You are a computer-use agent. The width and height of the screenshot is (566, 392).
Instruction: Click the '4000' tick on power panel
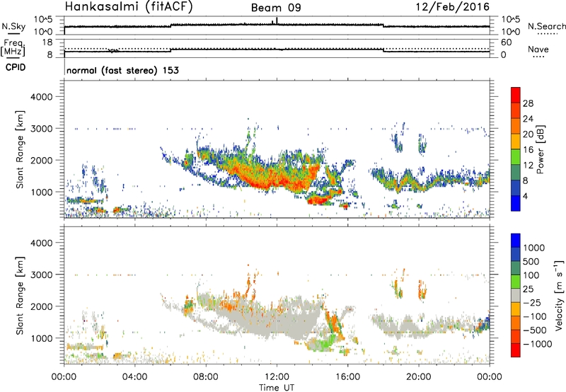[41, 97]
